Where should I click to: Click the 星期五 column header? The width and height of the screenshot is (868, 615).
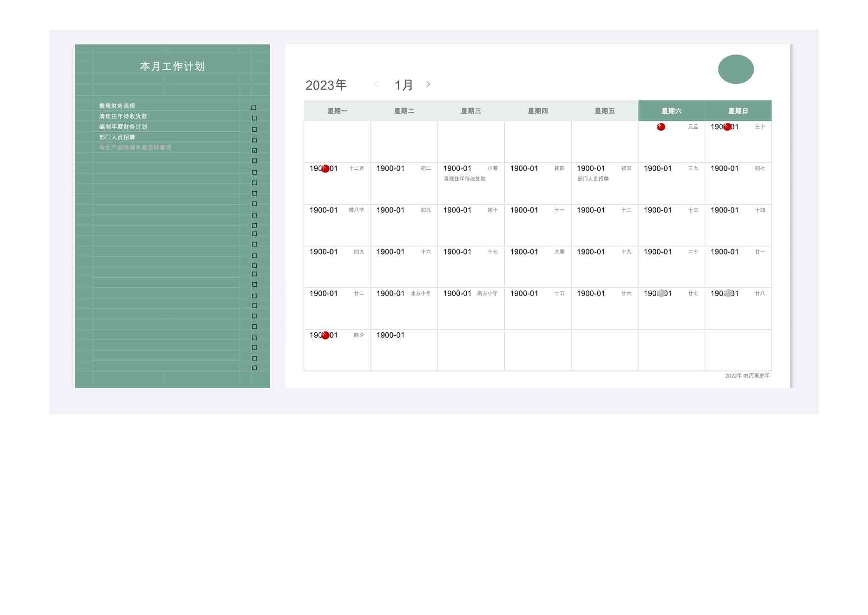[x=604, y=111]
